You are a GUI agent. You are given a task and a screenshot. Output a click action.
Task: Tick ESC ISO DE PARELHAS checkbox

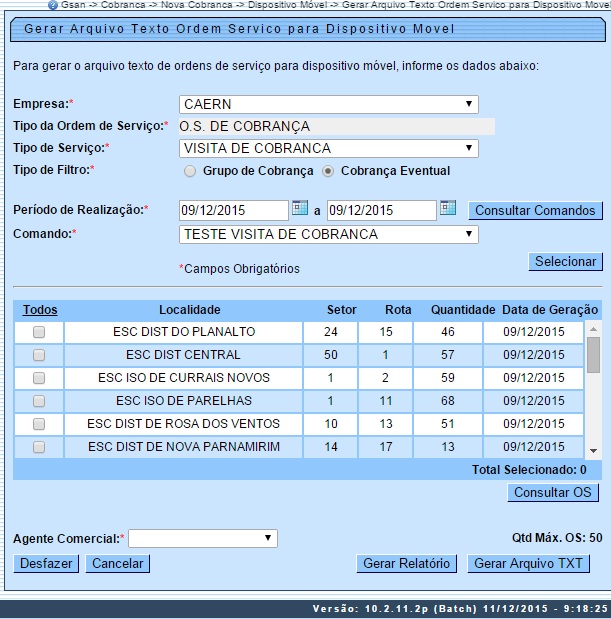coord(39,401)
